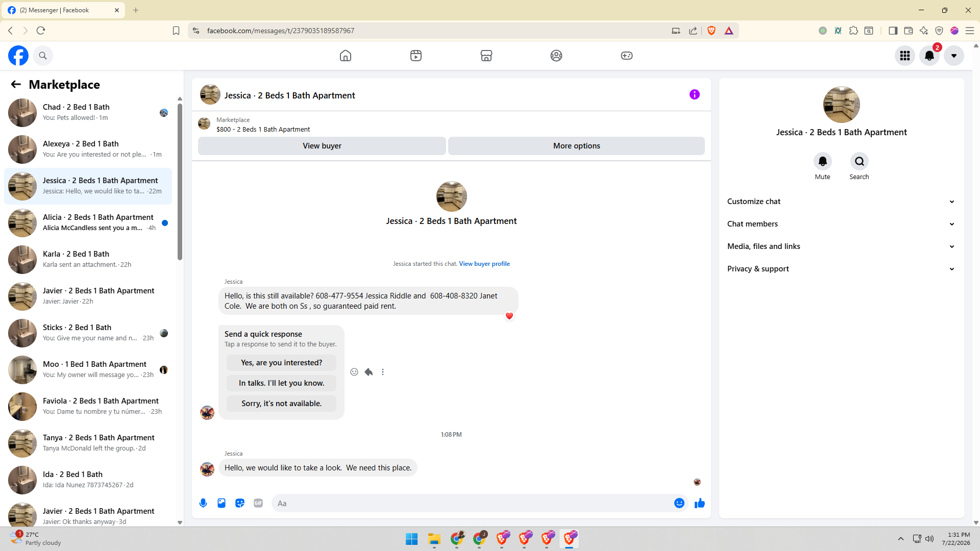Open the account dropdown arrow
980x551 pixels.
[954, 56]
